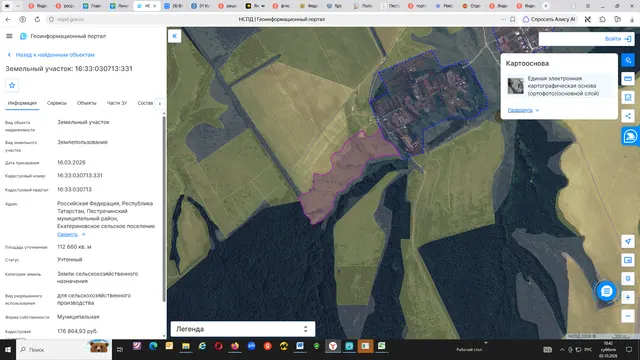Viewport: 640px width, 360px height.
Task: Open browser downloads icon
Action: (632, 19)
